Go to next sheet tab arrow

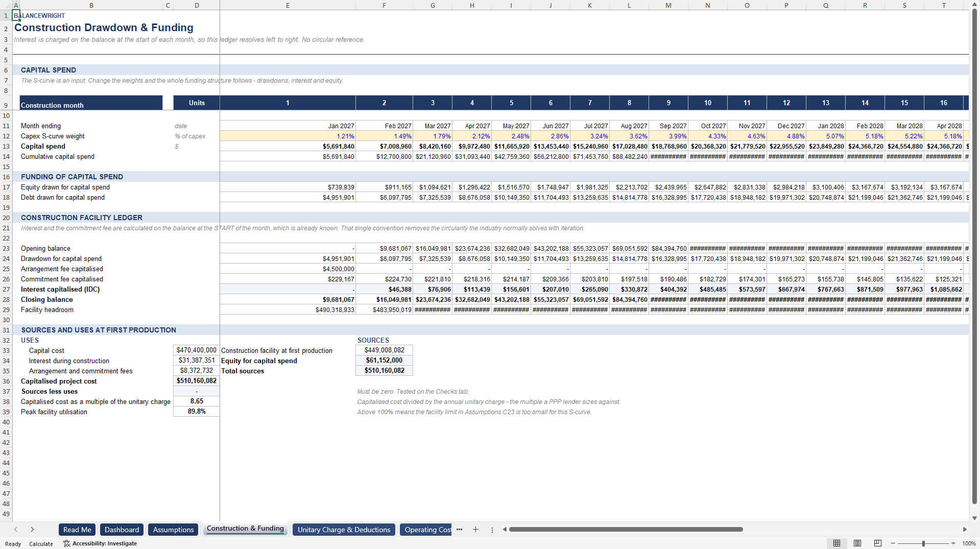pyautogui.click(x=32, y=530)
